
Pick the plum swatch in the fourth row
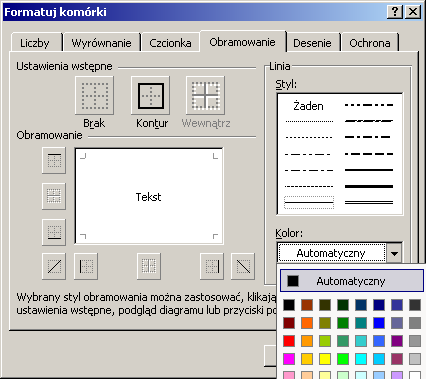(397, 359)
